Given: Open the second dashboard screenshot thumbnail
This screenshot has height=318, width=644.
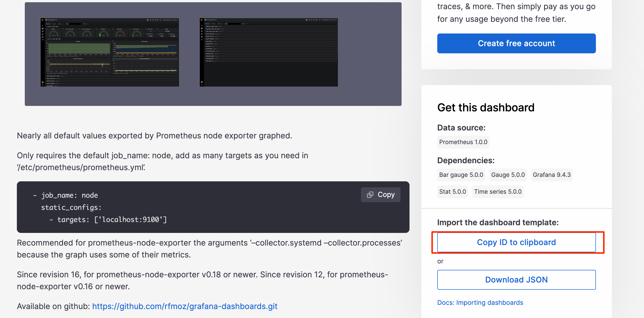Looking at the screenshot, I should tap(268, 52).
